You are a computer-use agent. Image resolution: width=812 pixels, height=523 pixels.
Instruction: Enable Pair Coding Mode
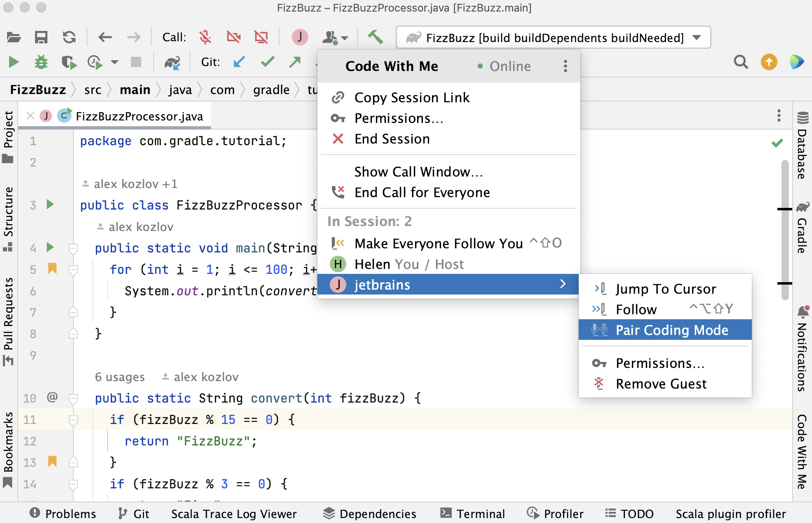(665, 330)
